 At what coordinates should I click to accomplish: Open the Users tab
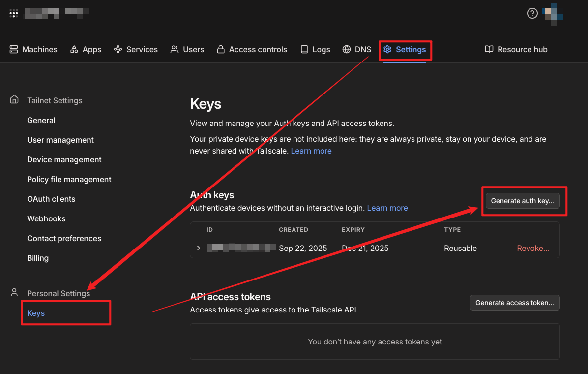(187, 49)
